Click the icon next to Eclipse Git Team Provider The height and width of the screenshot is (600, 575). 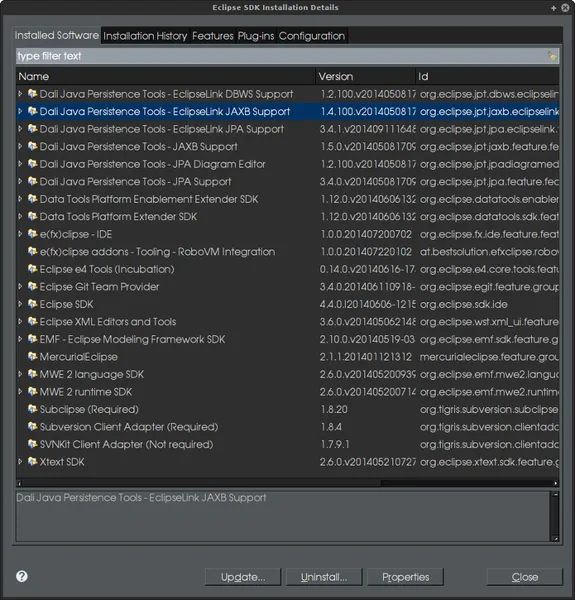pyautogui.click(x=33, y=287)
